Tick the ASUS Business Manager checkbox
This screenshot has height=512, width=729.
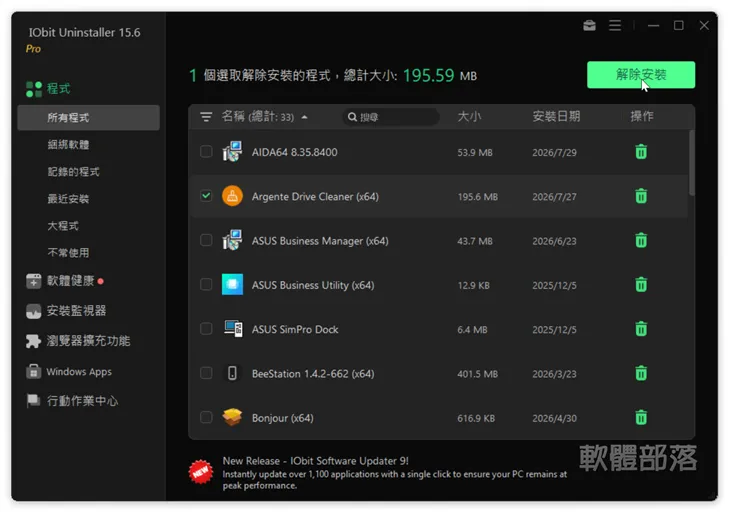(206, 240)
